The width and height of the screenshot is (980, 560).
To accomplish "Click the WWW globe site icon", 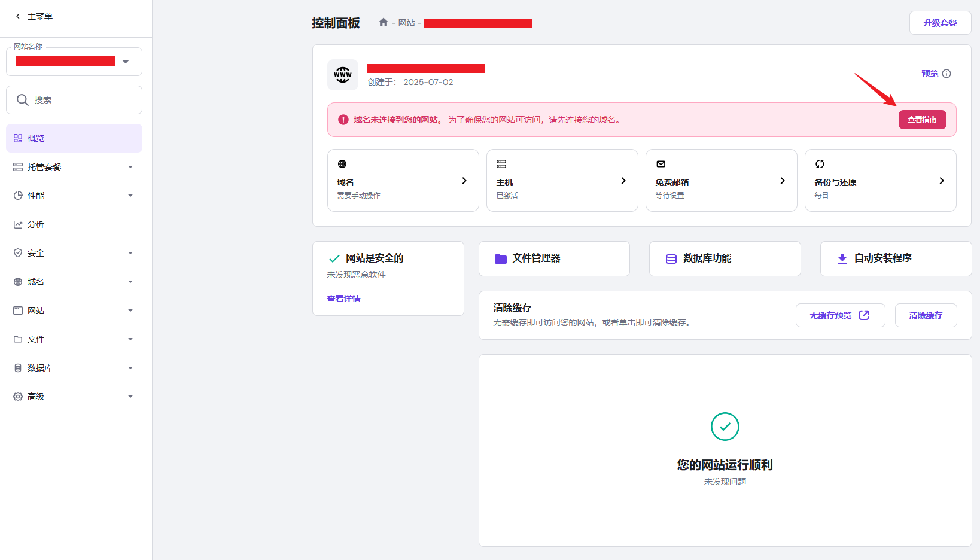I will (x=343, y=75).
